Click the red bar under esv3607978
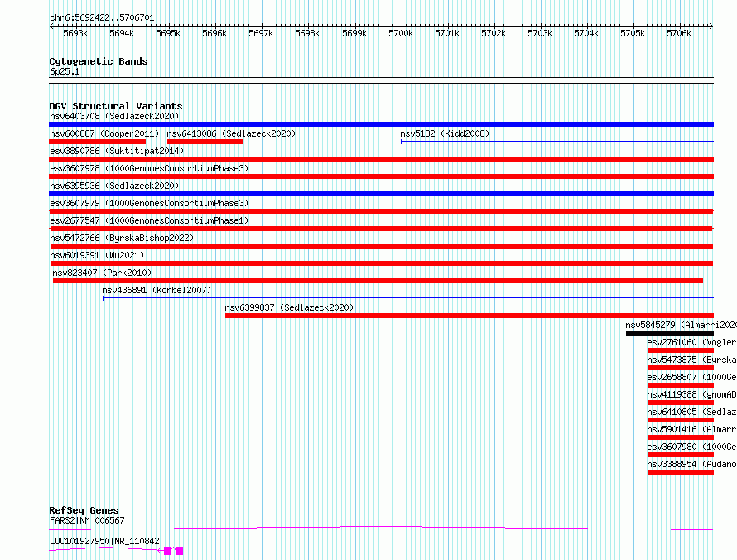 tap(381, 176)
